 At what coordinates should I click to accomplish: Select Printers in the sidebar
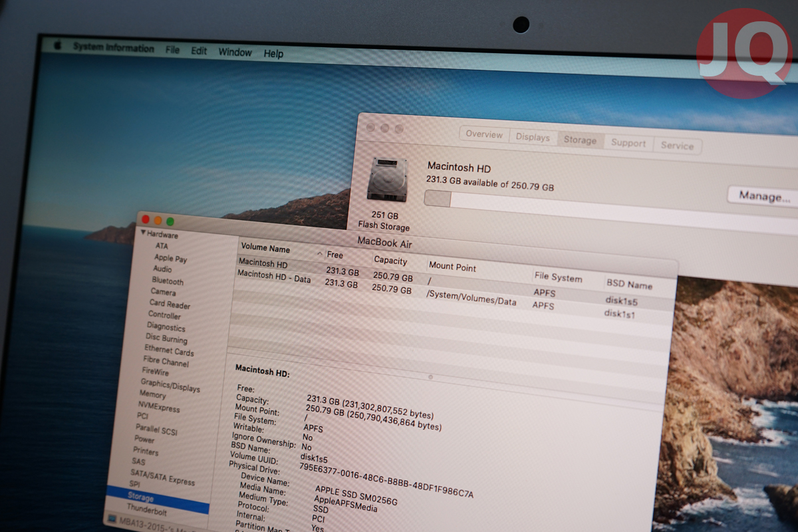[146, 452]
